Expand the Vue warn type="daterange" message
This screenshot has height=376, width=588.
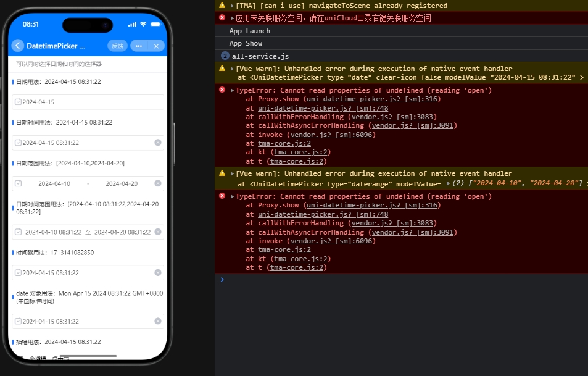click(232, 173)
